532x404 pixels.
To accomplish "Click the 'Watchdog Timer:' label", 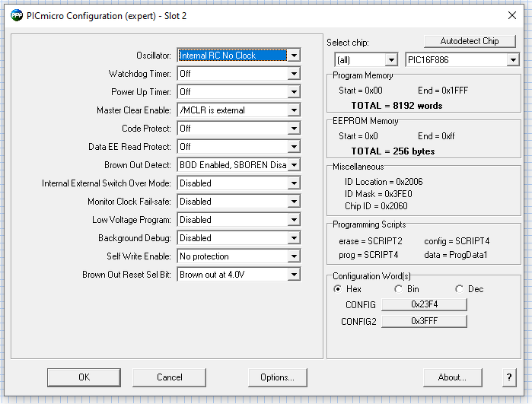I will (x=139, y=74).
